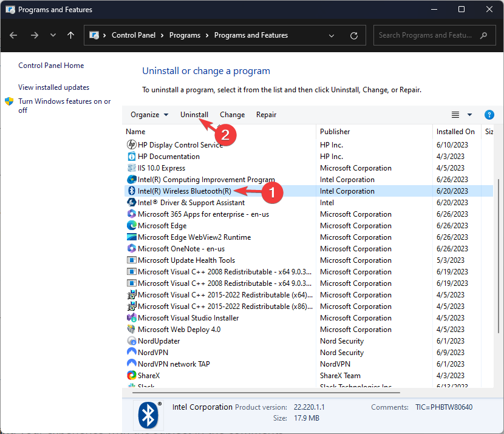Expand chevron after Programs breadcrumb
This screenshot has height=434, width=504.
tap(207, 35)
